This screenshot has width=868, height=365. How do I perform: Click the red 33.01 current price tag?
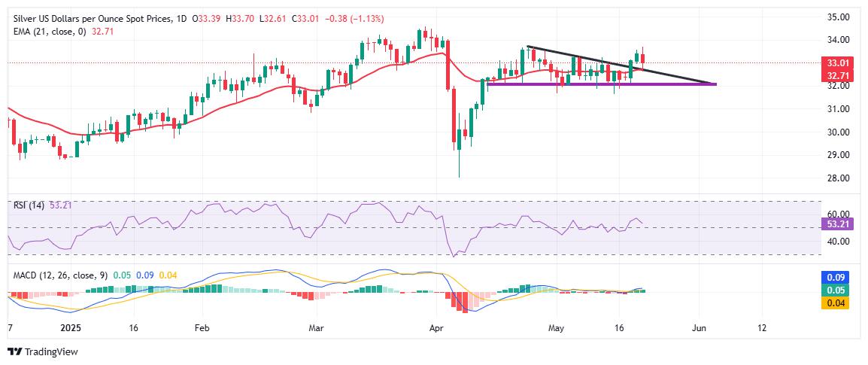point(835,62)
